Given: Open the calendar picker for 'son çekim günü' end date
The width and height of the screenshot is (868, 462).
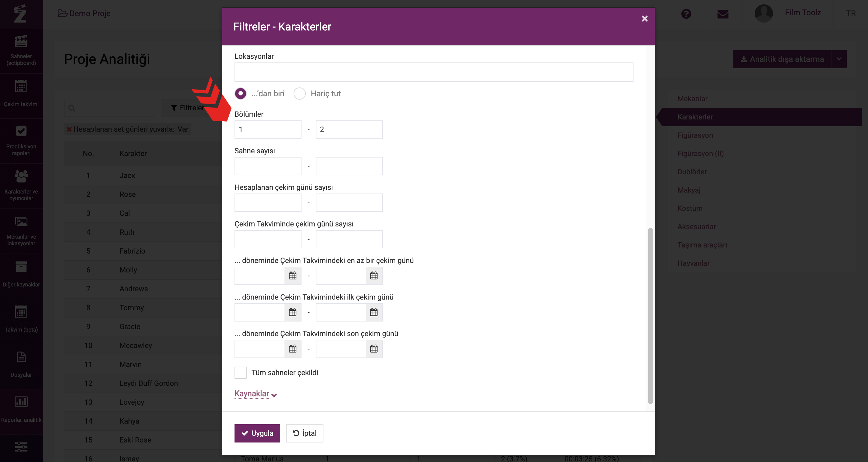Looking at the screenshot, I should (x=374, y=349).
